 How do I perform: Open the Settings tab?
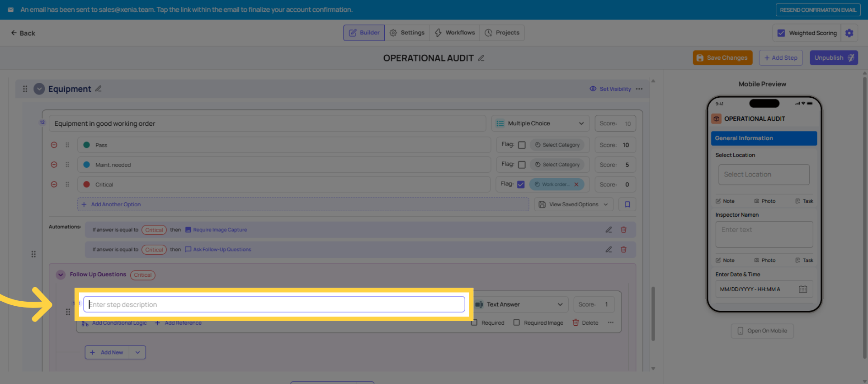click(407, 33)
